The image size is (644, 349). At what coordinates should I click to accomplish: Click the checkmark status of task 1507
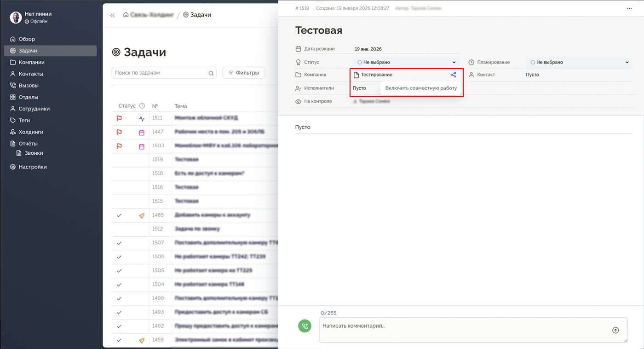[119, 243]
